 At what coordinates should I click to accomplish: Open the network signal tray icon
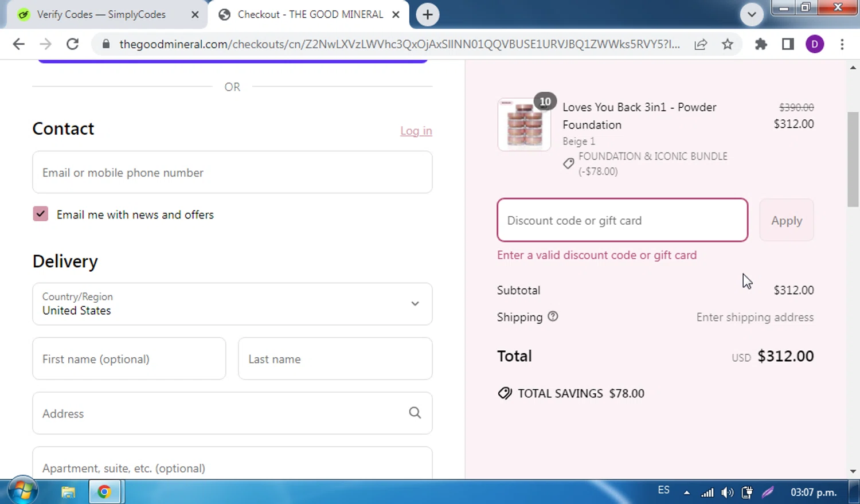707,493
